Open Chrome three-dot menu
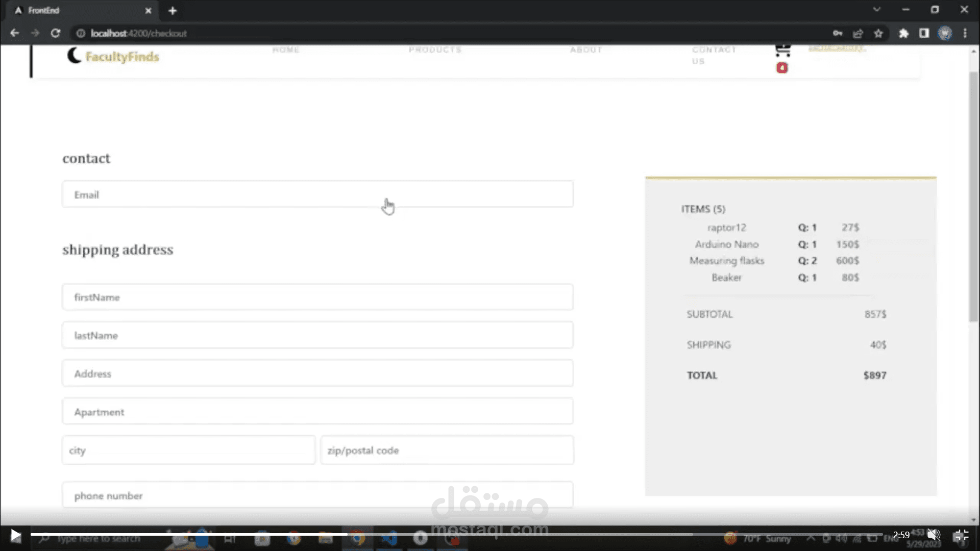This screenshot has width=980, height=551. [x=965, y=33]
